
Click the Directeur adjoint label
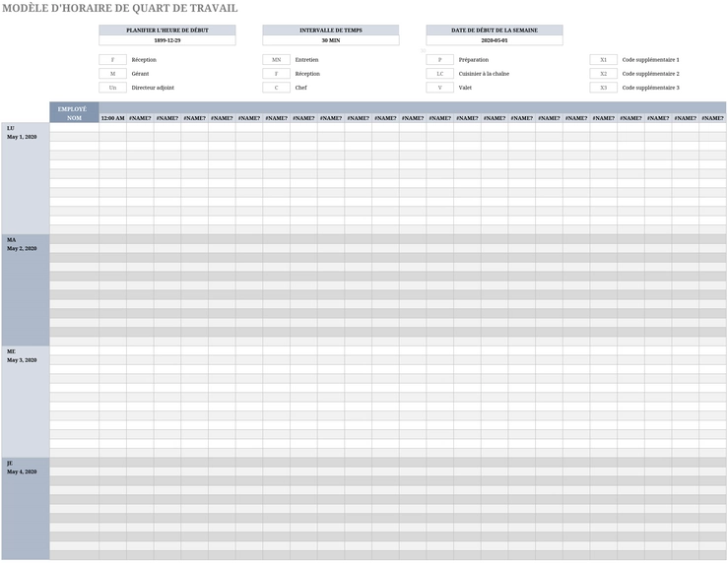click(x=153, y=88)
